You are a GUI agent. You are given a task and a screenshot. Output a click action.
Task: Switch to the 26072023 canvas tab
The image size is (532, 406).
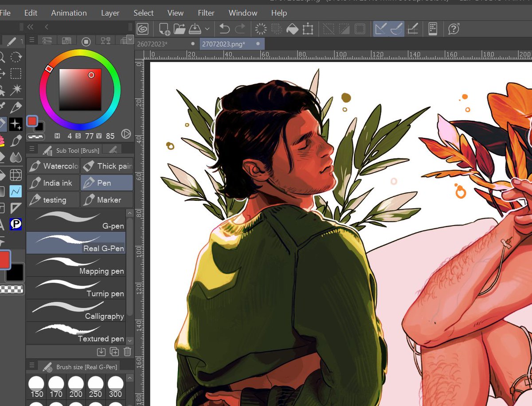[166, 44]
